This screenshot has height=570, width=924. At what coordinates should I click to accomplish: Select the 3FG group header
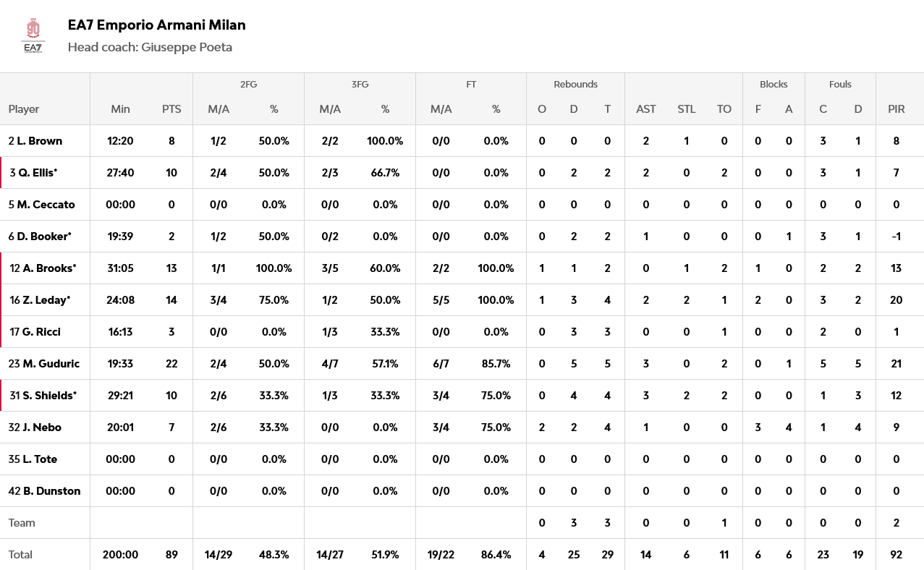coord(360,85)
